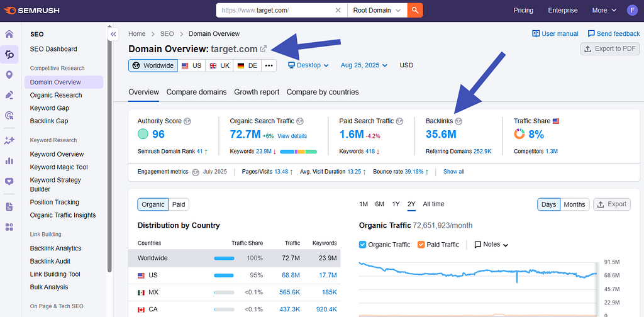Viewport: 644px width, 317px height.
Task: Open the View details link
Action: coord(292,136)
